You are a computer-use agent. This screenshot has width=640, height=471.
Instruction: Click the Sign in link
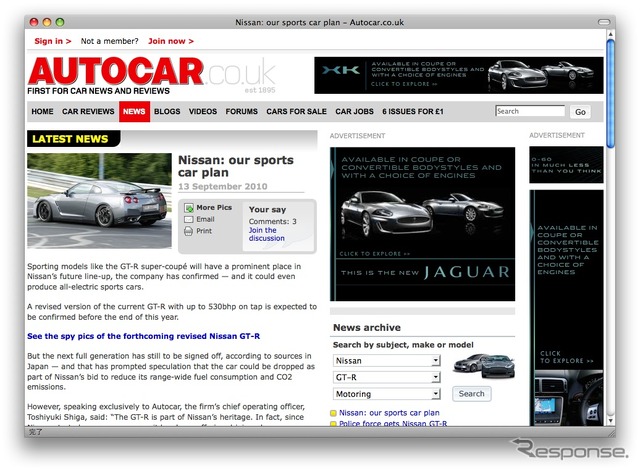pyautogui.click(x=53, y=41)
